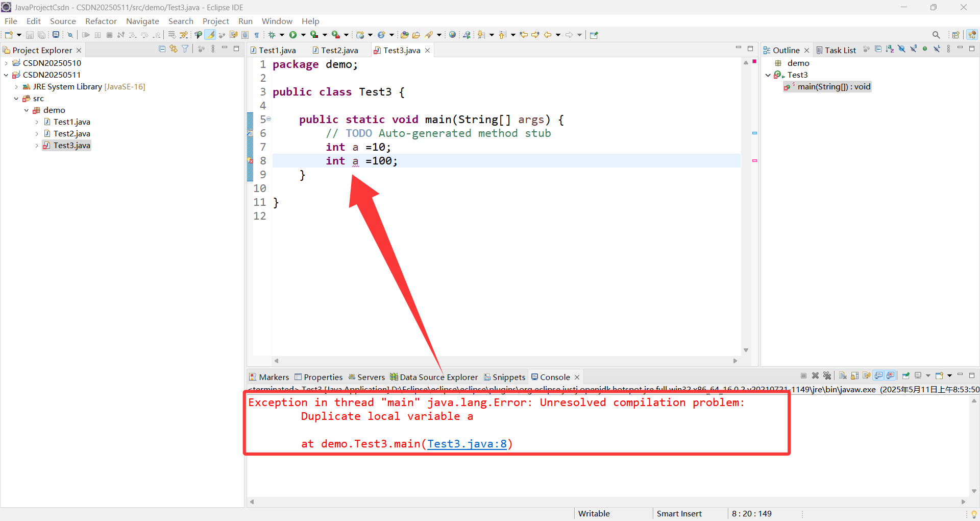The image size is (980, 521).
Task: Switch to Test1.java editor tab
Action: [274, 50]
